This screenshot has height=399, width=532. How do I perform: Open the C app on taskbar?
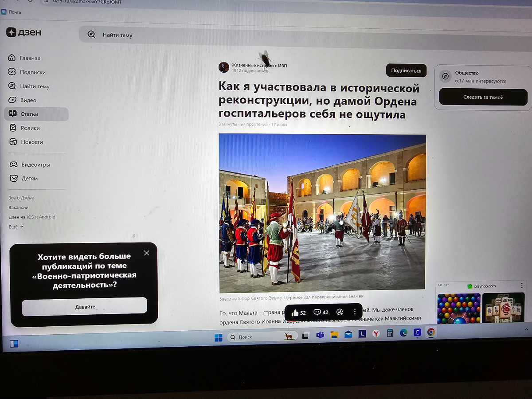point(417,332)
